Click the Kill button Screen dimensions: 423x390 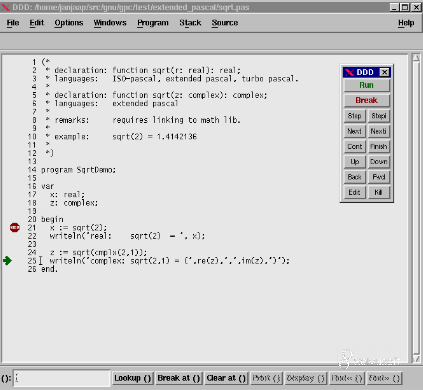tap(379, 192)
